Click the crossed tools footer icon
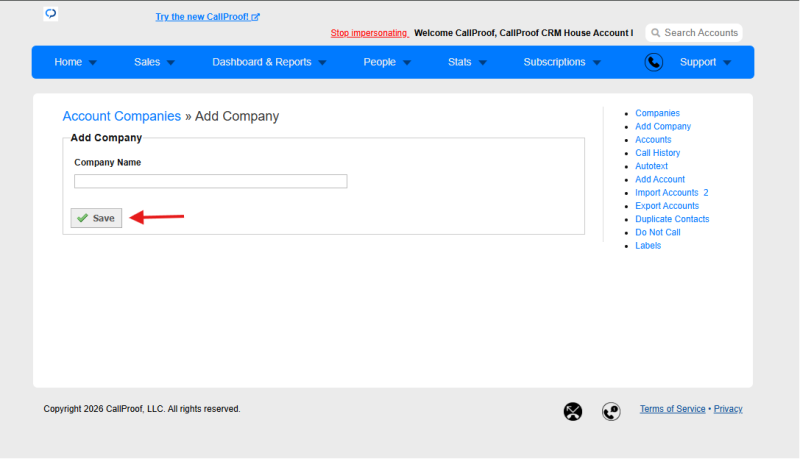 click(x=573, y=411)
